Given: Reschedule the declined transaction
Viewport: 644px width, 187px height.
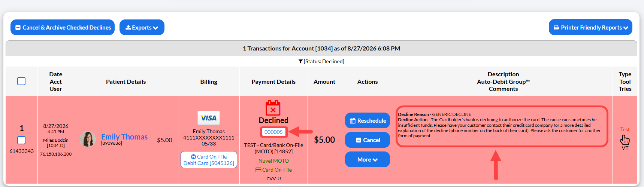Looking at the screenshot, I should [x=368, y=120].
